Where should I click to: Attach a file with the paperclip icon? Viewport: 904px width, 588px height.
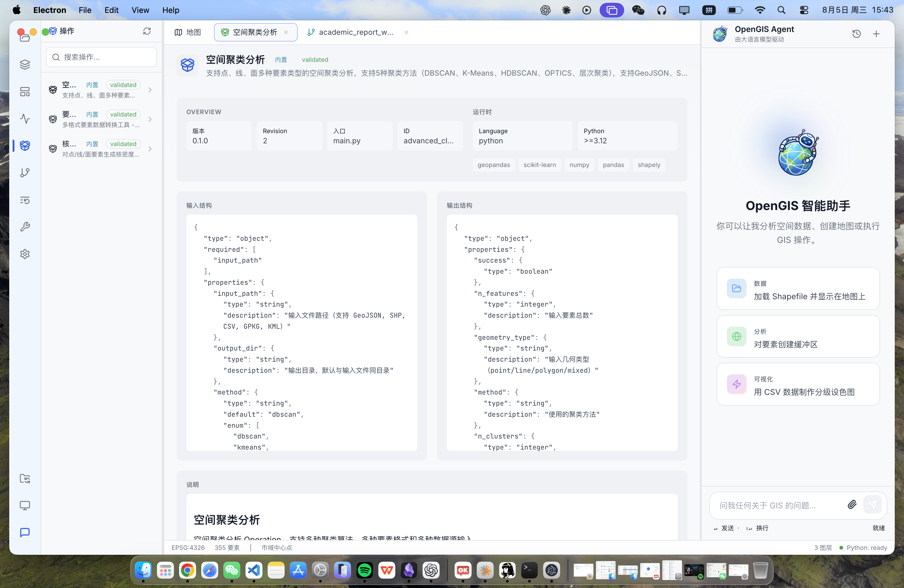coord(852,504)
